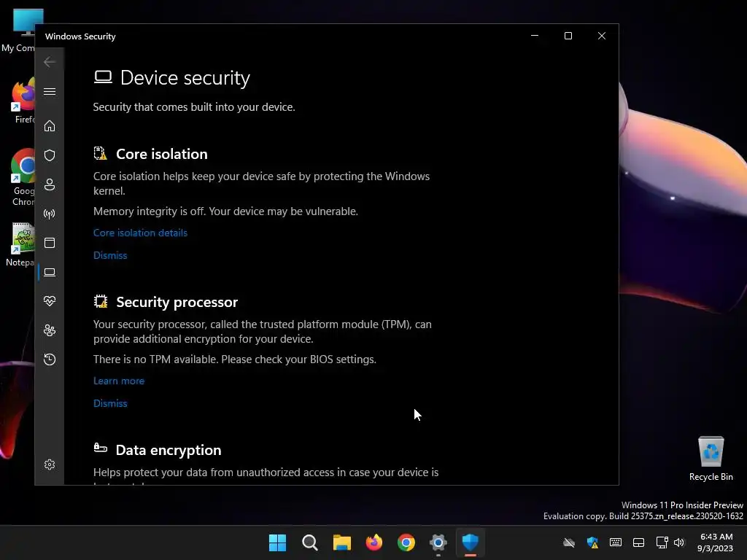Open clock showing 6:43 AM 9/3/2023
747x560 pixels.
pos(716,542)
